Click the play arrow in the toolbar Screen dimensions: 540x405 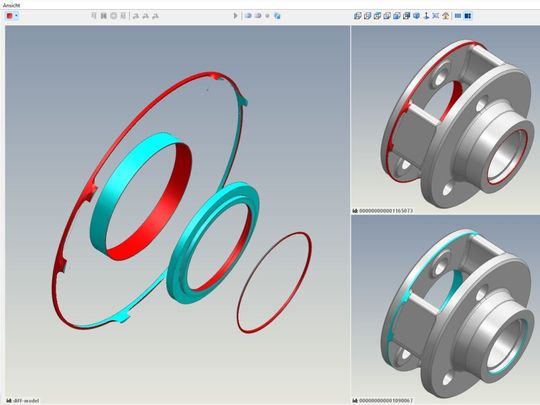coord(236,16)
